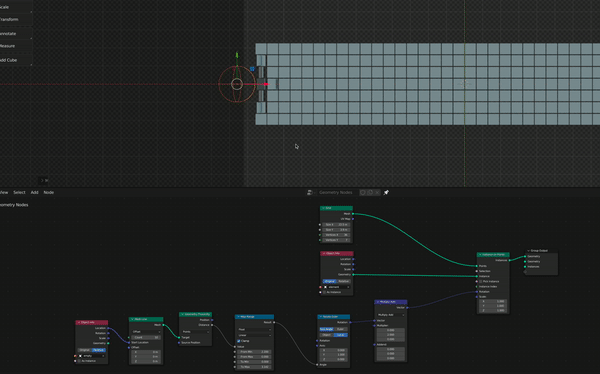Screen dimensions: 600x374
Task: Toggle the pin icon in node editor header
Action: click(x=386, y=193)
